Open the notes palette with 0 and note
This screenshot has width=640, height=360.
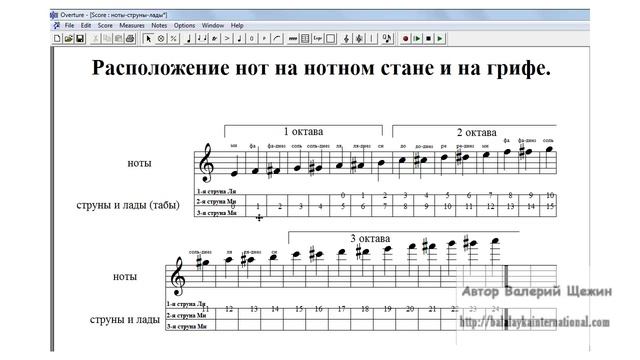387,39
